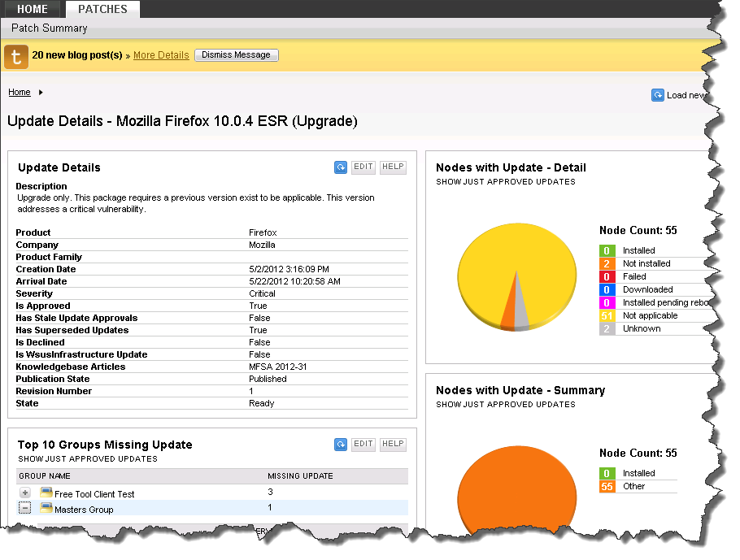Expand the Free Tool Client Test group

click(25, 493)
